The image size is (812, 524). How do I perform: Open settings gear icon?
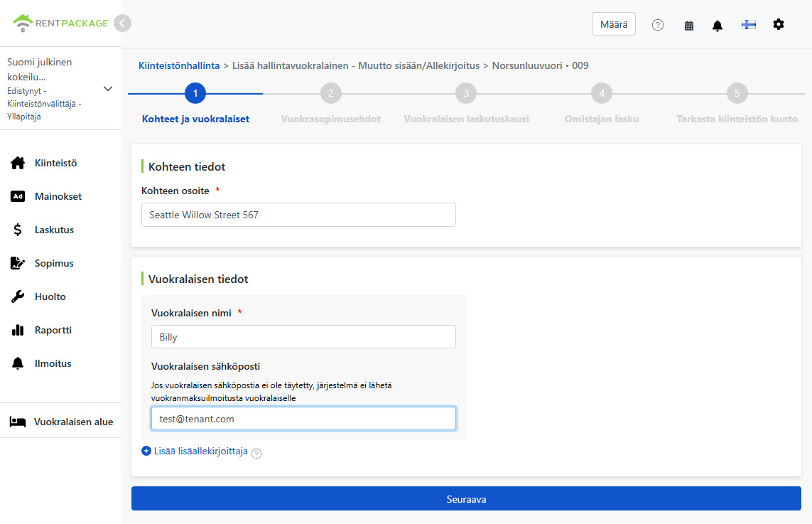coord(779,24)
